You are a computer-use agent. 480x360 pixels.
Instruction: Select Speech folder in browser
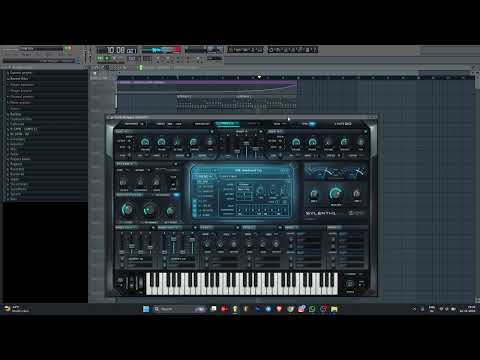pos(15,194)
